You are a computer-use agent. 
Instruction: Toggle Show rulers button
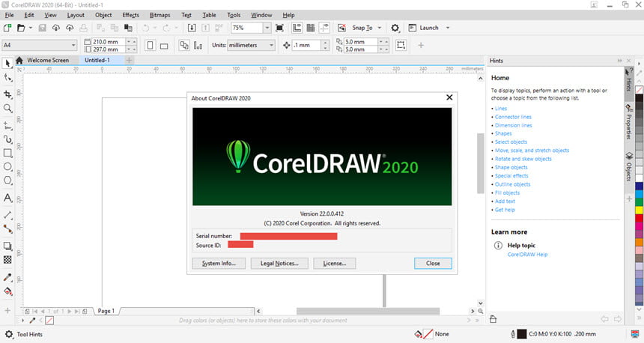click(x=297, y=28)
